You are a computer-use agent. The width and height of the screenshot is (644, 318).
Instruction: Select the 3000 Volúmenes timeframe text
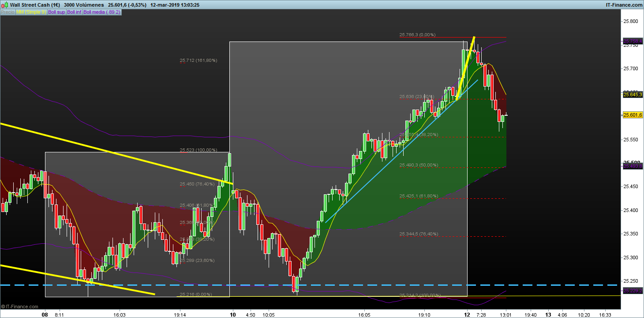pos(84,5)
